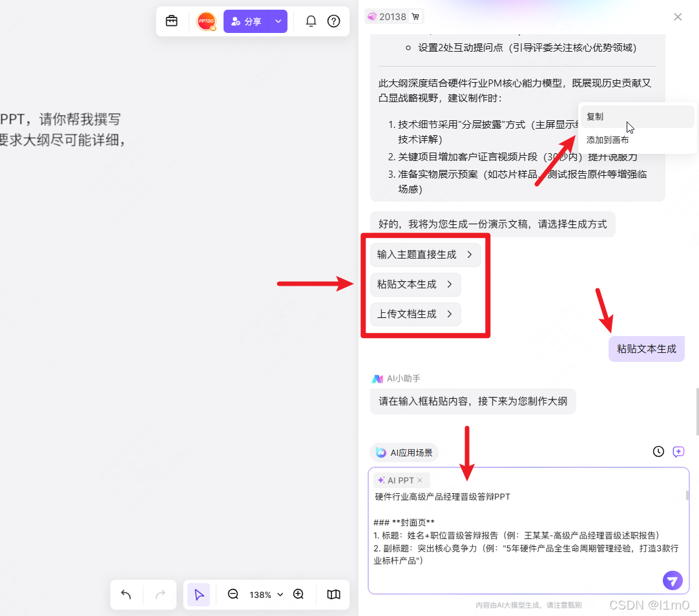Screen dimensions: 699x616
Task: Open the AI应用场景 selector
Action: [404, 452]
